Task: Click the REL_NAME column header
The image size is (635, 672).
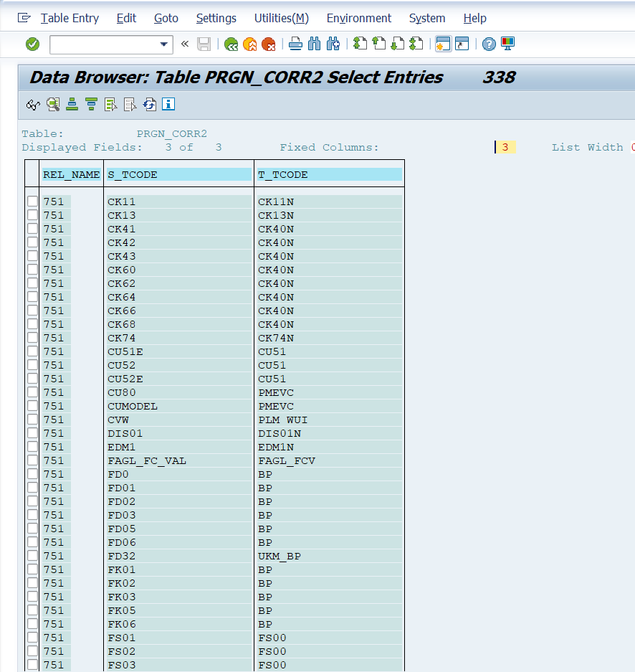Action: (x=72, y=174)
